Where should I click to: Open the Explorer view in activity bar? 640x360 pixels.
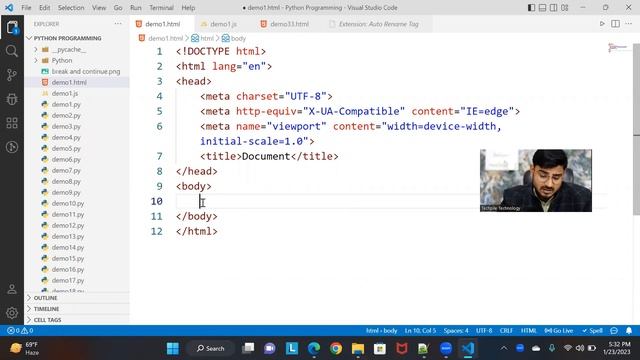12,27
